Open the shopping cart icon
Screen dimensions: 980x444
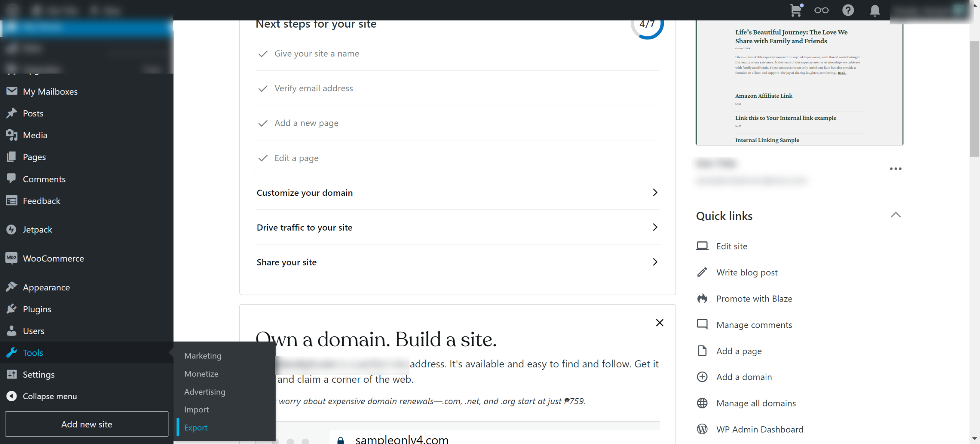pos(796,10)
